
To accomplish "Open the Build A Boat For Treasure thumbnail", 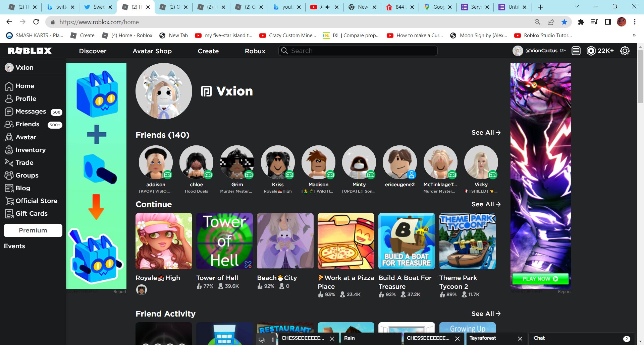I will [407, 241].
